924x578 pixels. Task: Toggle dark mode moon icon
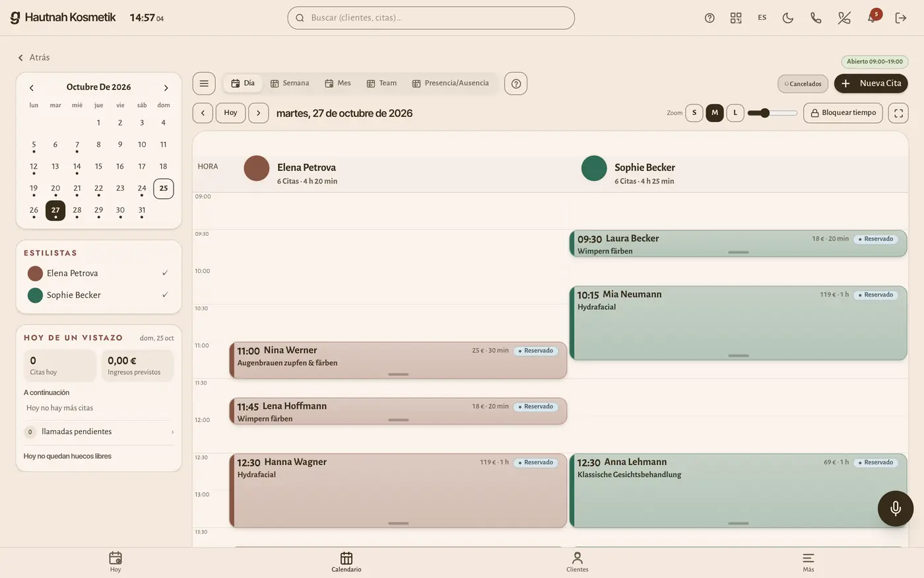tap(788, 18)
